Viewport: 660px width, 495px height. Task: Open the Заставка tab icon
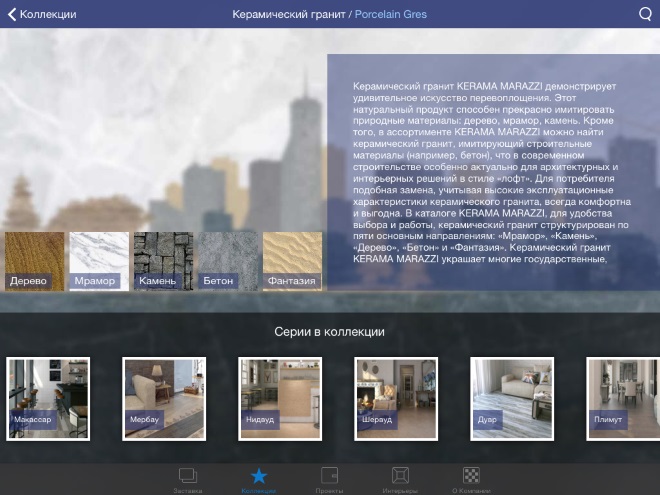point(188,476)
